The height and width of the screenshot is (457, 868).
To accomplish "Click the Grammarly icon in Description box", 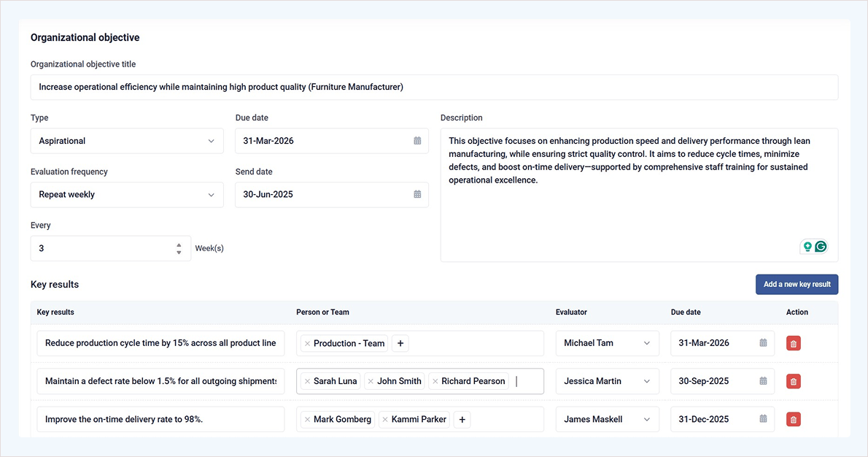I will [821, 247].
